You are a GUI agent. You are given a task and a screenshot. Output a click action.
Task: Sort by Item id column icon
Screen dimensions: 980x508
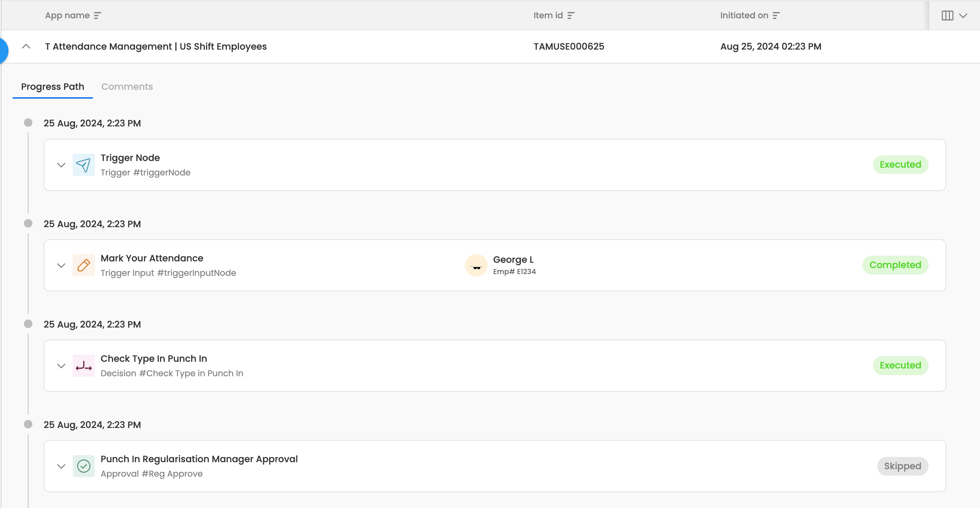click(x=571, y=16)
